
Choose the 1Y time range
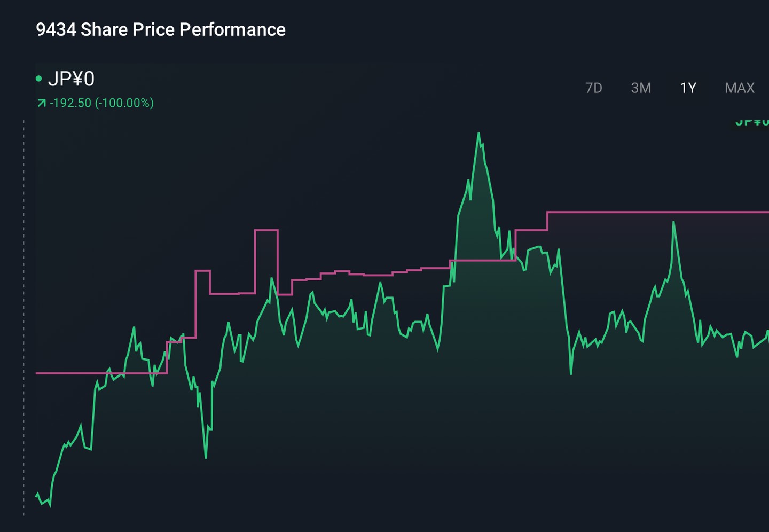click(x=688, y=88)
